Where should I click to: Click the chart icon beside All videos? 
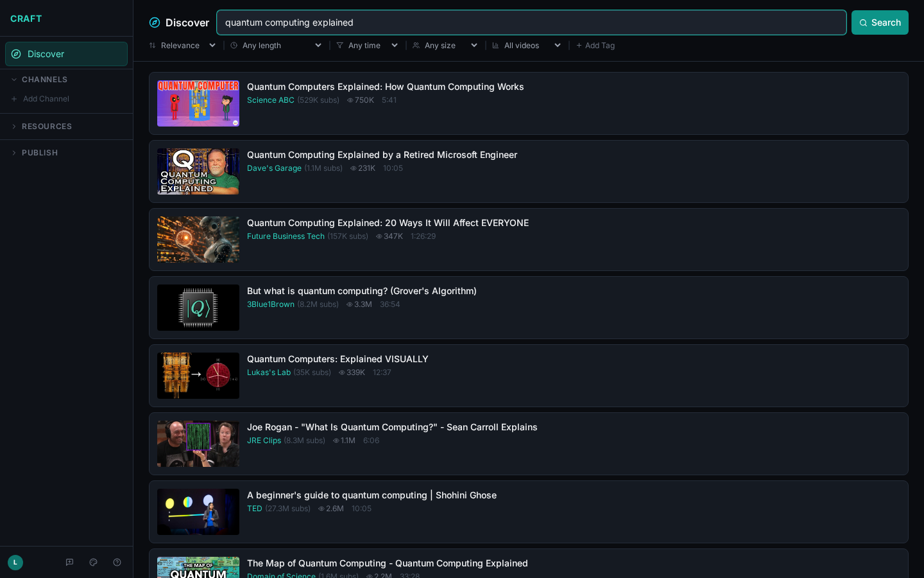point(495,45)
